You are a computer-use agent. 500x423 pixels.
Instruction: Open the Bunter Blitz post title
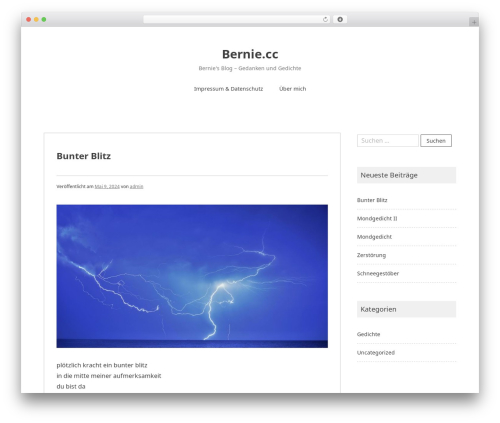coord(84,156)
